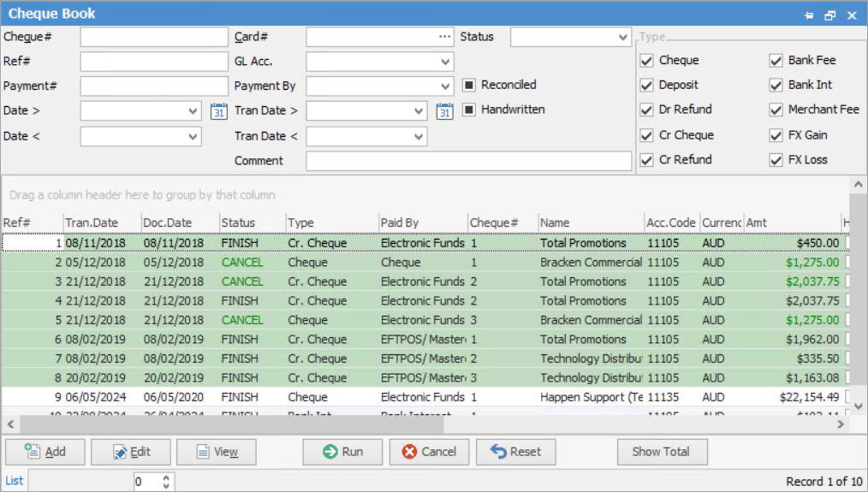Viewport: 868px width, 492px height.
Task: Open the calendar picker beside Tran Date >
Action: 444,111
